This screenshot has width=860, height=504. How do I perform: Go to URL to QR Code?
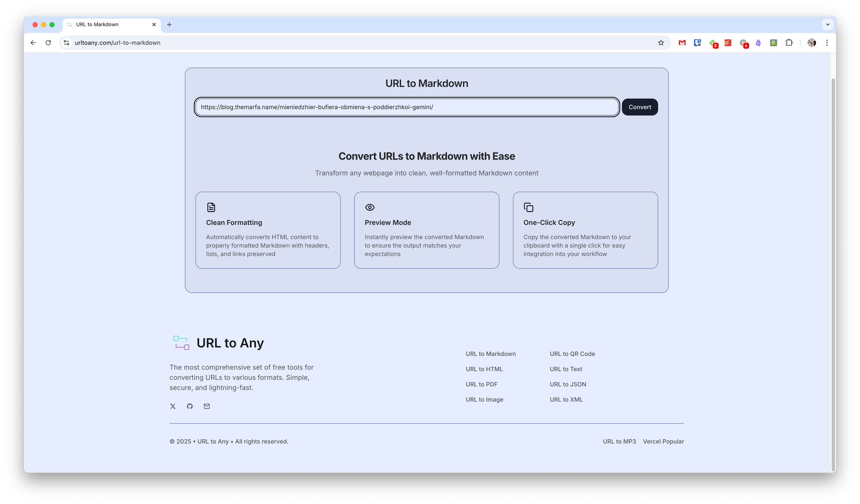tap(572, 353)
